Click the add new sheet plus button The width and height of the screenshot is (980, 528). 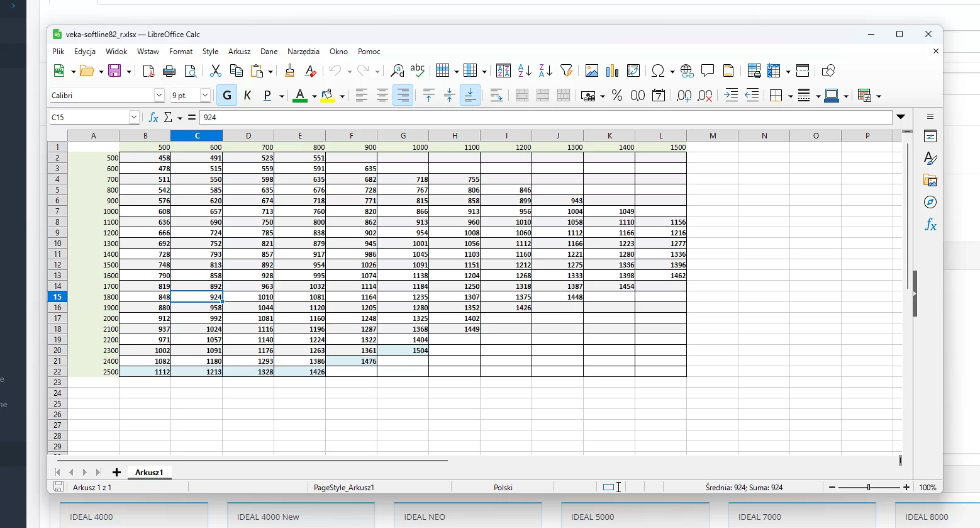pos(116,472)
